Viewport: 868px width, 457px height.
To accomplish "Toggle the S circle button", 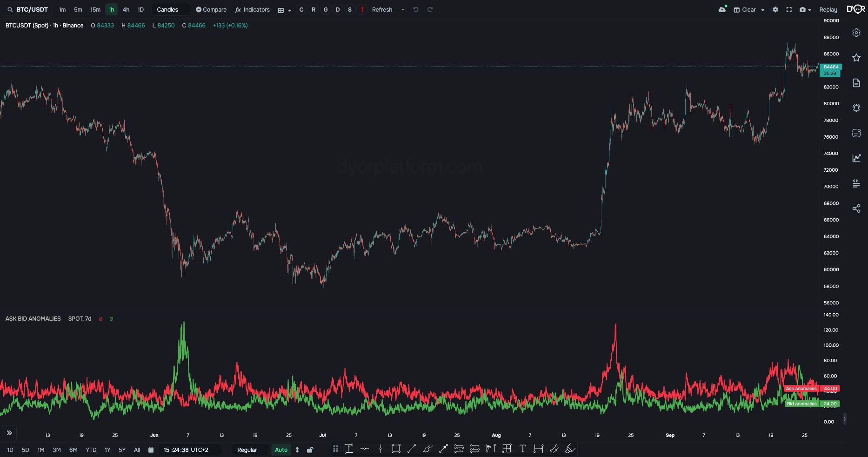I will coord(350,9).
